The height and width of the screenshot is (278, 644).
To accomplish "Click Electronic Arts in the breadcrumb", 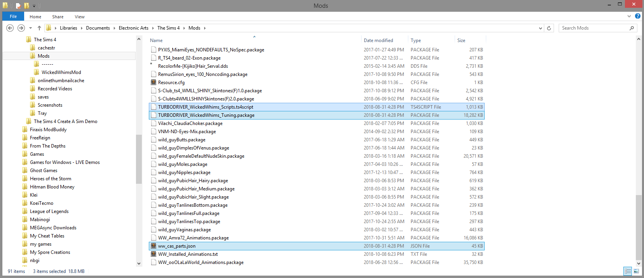I will coord(134,28).
